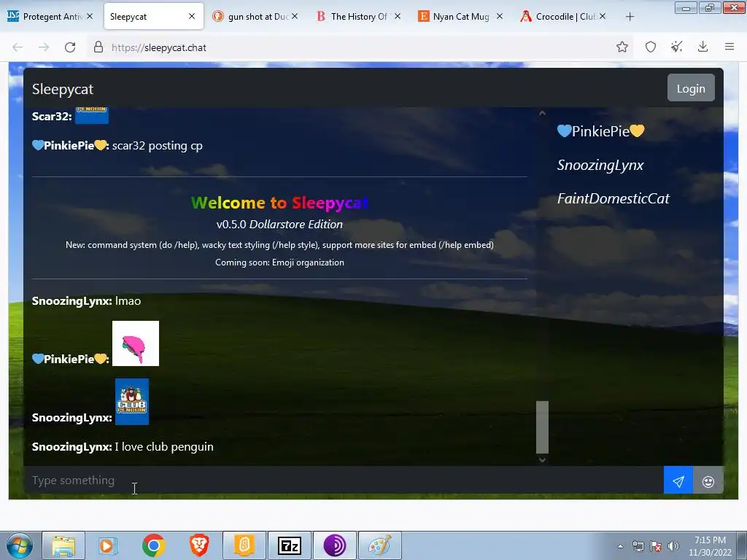Image resolution: width=747 pixels, height=560 pixels.
Task: Open 7-Zip from the taskbar
Action: point(290,545)
